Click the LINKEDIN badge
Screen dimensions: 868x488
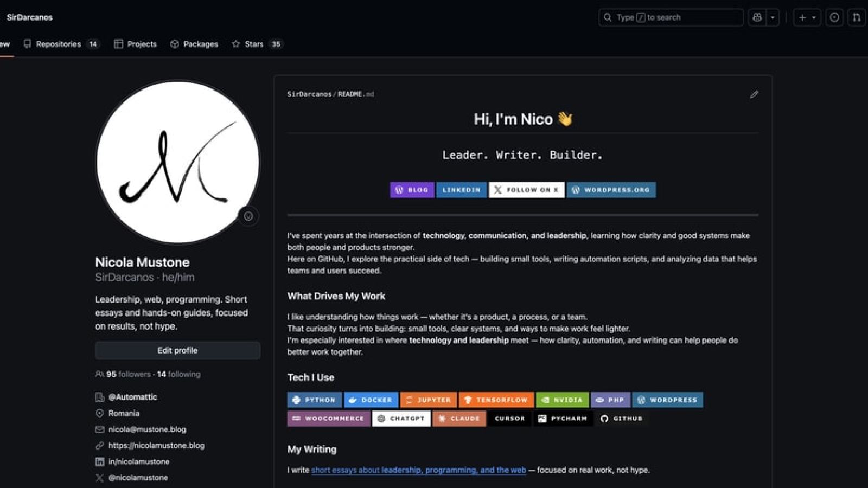tap(461, 190)
